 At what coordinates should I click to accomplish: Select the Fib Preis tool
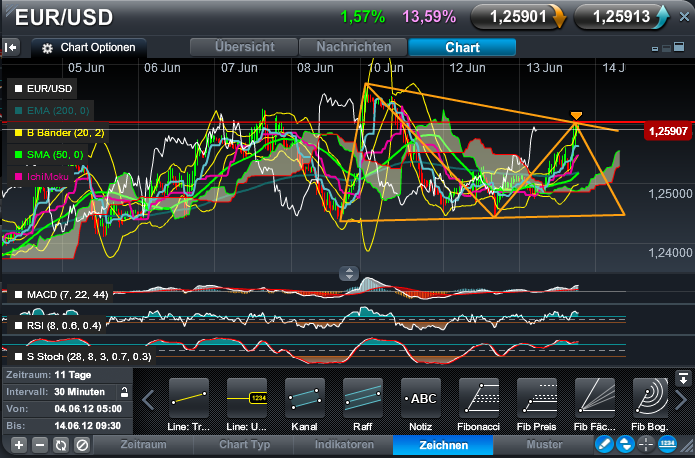coord(537,398)
